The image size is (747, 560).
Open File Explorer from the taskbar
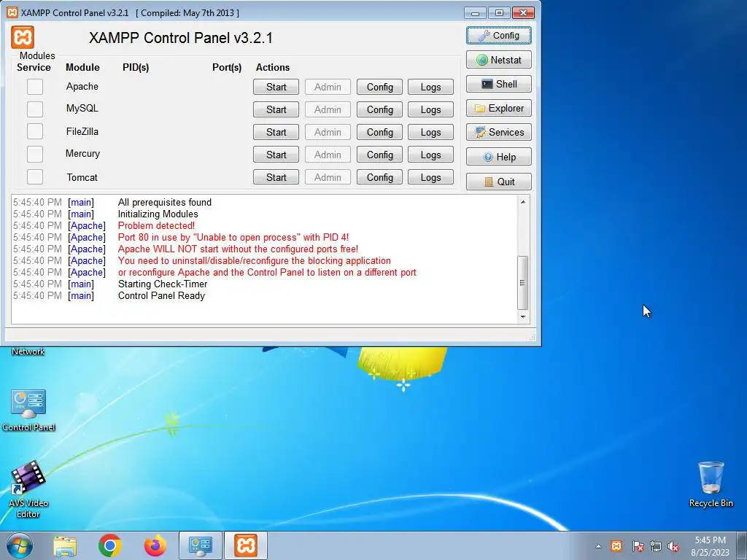(65, 545)
